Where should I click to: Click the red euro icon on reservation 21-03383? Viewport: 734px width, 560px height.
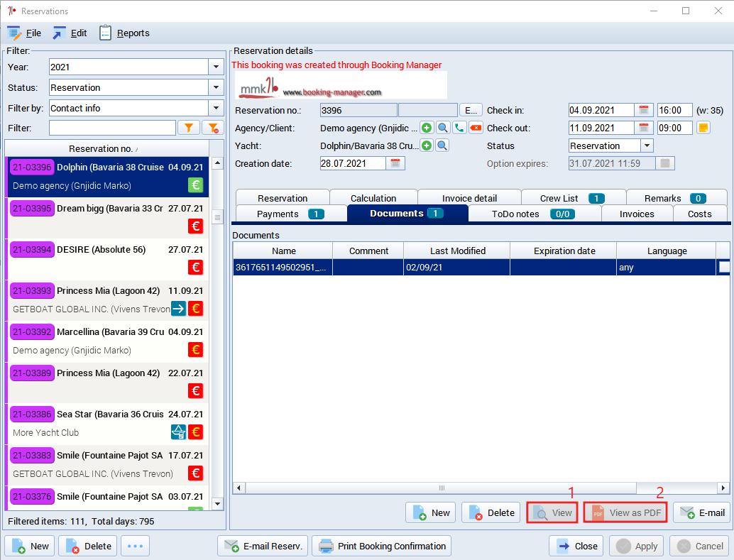click(196, 473)
